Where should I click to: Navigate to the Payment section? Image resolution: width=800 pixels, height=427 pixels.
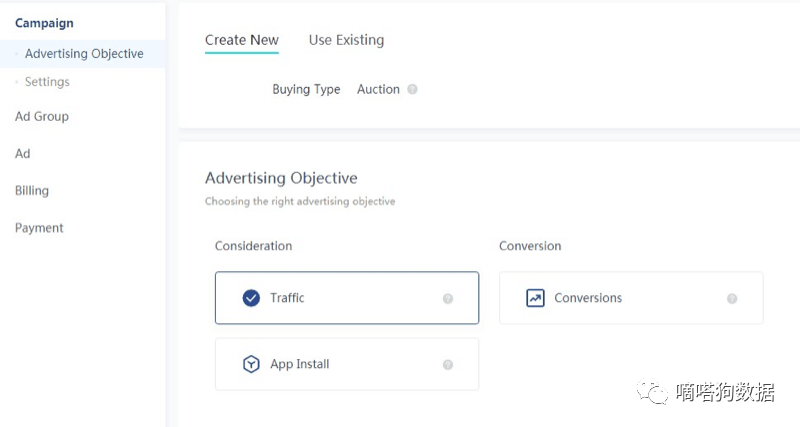click(x=39, y=228)
